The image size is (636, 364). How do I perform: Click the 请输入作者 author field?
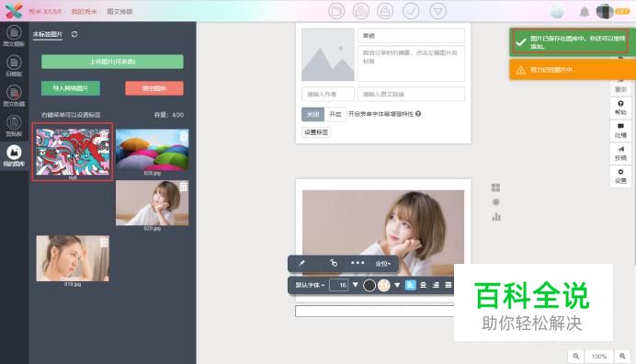coord(328,94)
